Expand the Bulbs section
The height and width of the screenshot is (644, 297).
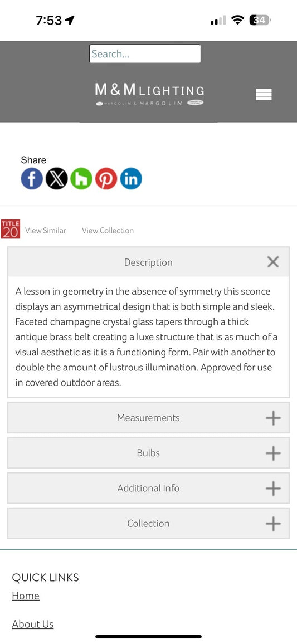click(148, 453)
